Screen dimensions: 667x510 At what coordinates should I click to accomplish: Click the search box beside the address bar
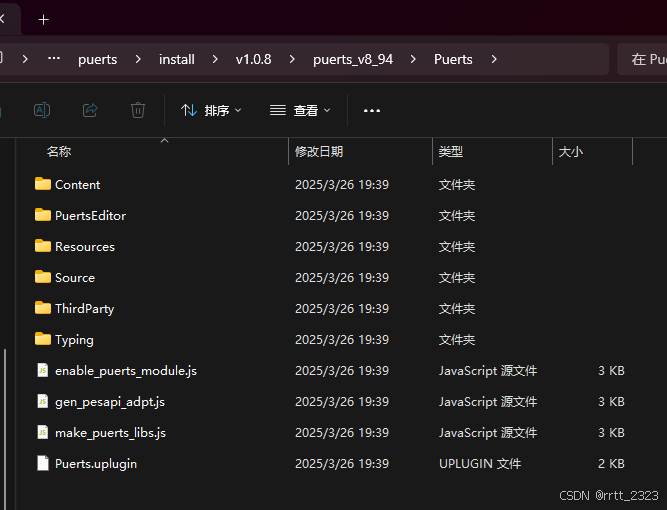(x=642, y=59)
